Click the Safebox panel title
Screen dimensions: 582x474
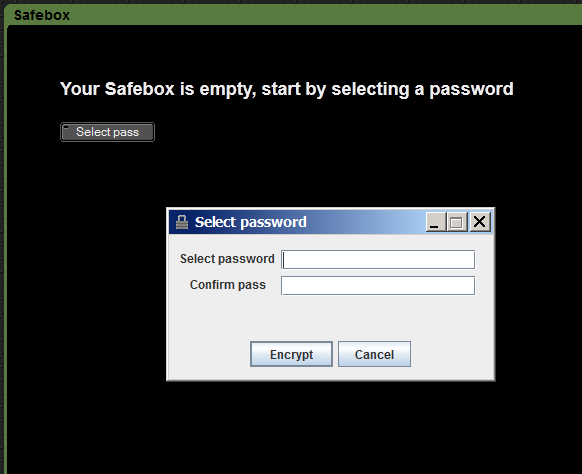coord(42,15)
